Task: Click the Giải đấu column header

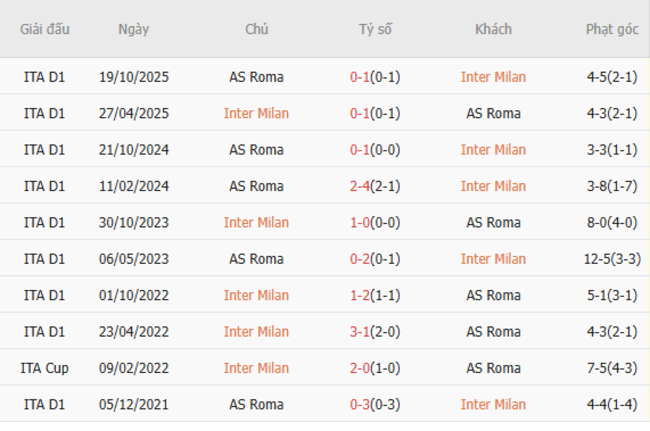Action: point(45,29)
